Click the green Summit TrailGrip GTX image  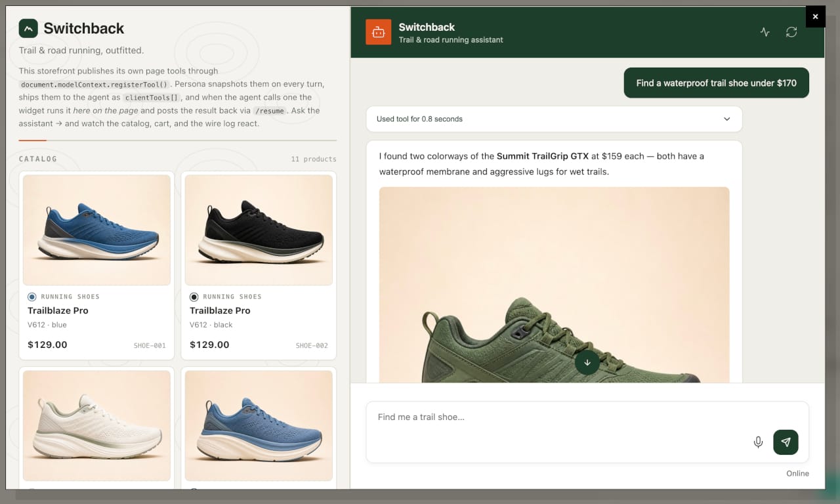(x=554, y=285)
